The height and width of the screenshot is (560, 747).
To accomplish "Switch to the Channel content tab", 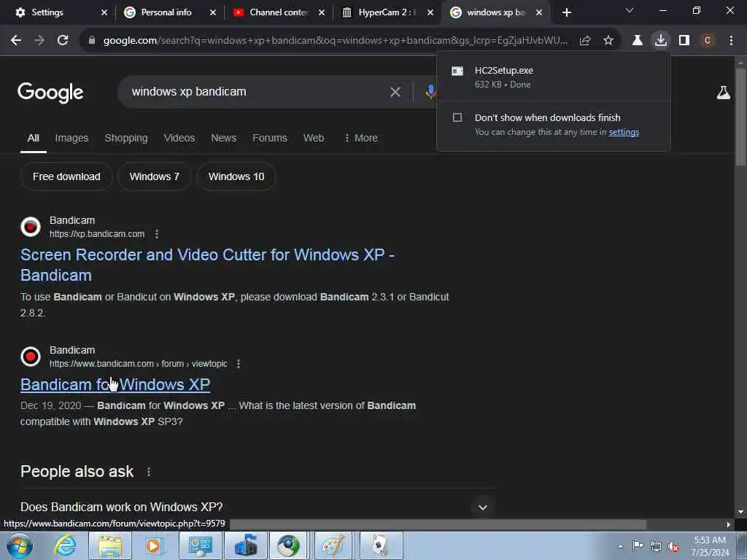I will 279,12.
